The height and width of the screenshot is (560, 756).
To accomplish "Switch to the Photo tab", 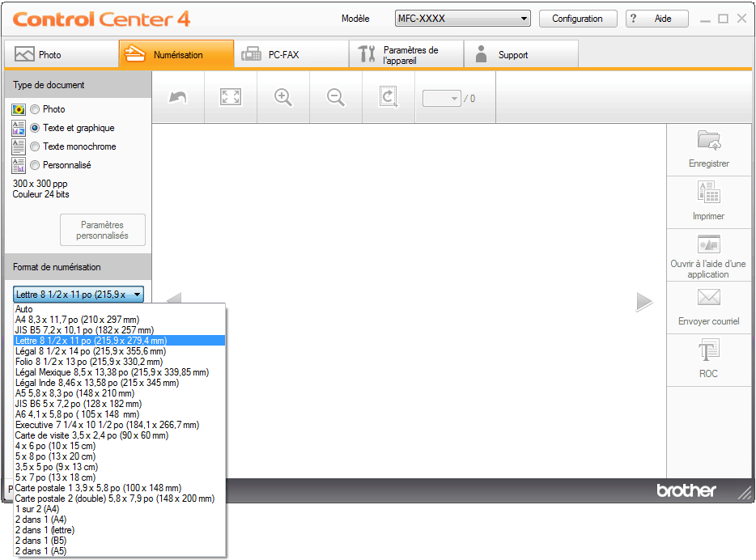I will coord(62,54).
